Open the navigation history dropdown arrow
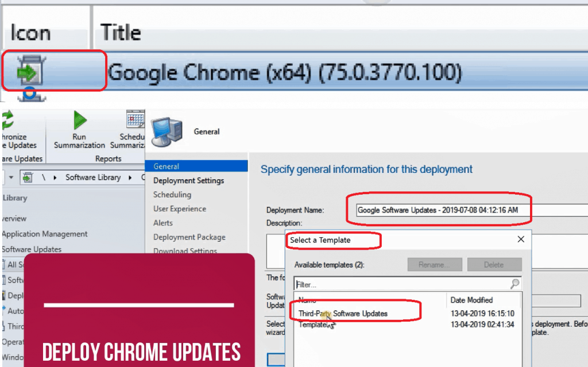The width and height of the screenshot is (588, 367). tap(11, 177)
